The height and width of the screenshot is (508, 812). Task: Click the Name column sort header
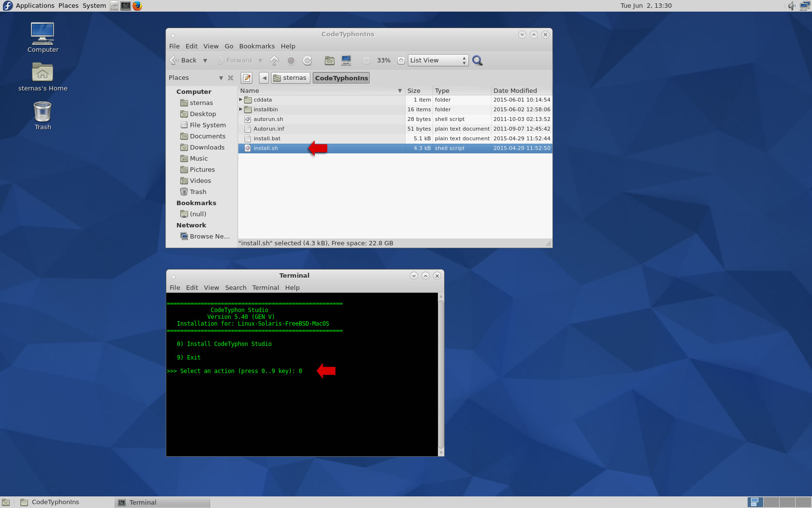coord(321,90)
